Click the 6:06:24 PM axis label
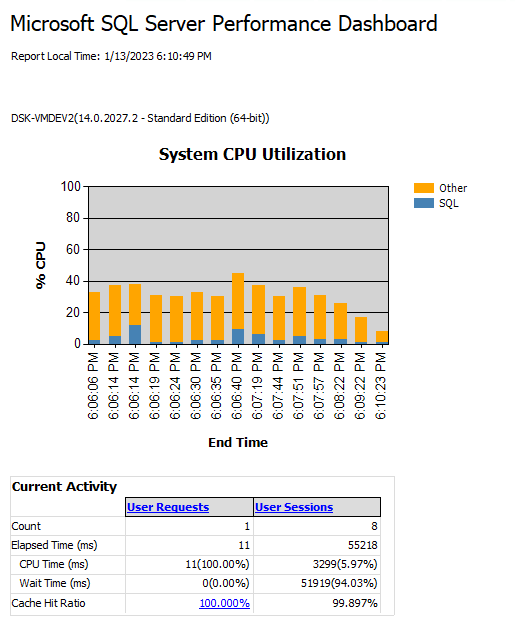Screen dimensions: 515x640 175,386
